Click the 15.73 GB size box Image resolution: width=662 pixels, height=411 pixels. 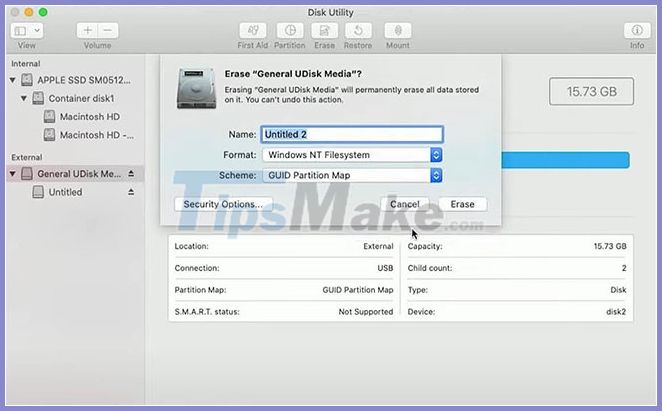coord(591,91)
